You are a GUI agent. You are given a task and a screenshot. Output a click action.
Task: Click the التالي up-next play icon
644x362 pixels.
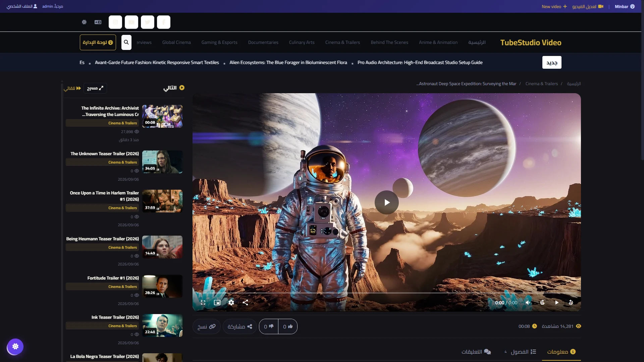182,87
